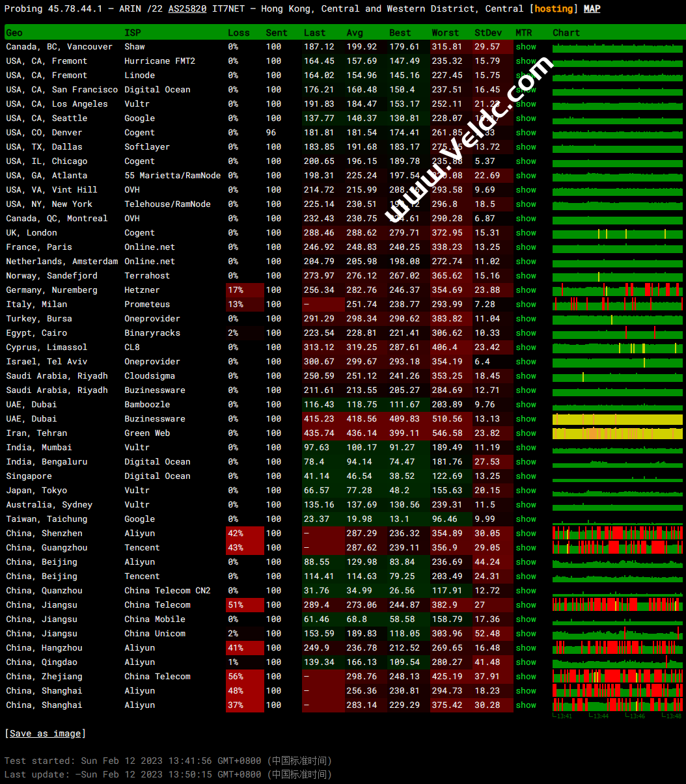This screenshot has width=686, height=784.
Task: Select the 56% loss cell for Zhejiang
Action: (245, 677)
